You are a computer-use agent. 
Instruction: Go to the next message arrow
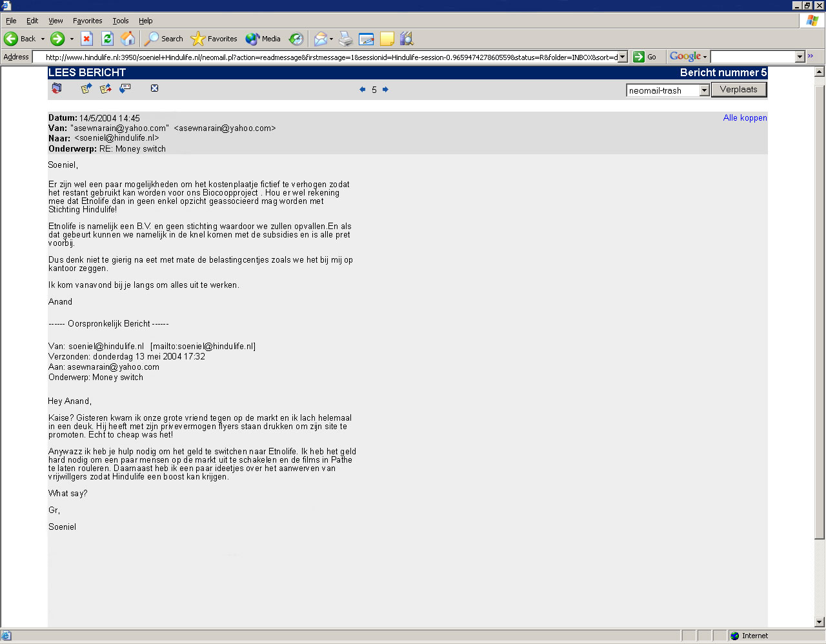(x=385, y=90)
